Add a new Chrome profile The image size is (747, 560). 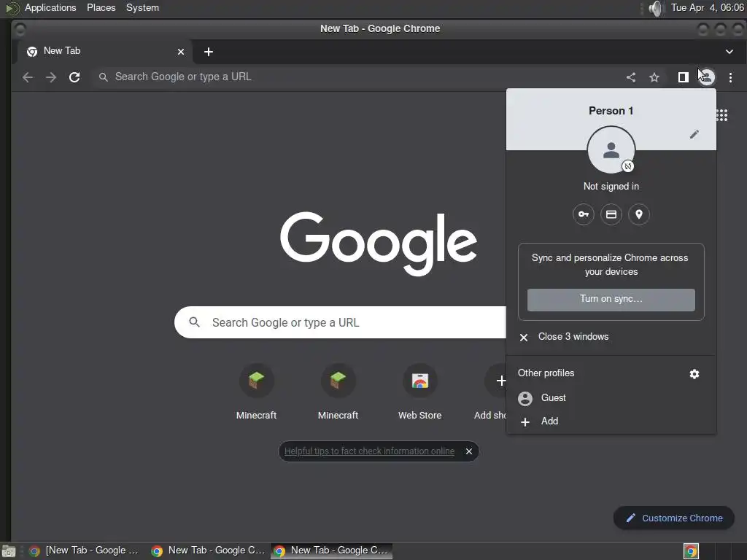(611, 421)
